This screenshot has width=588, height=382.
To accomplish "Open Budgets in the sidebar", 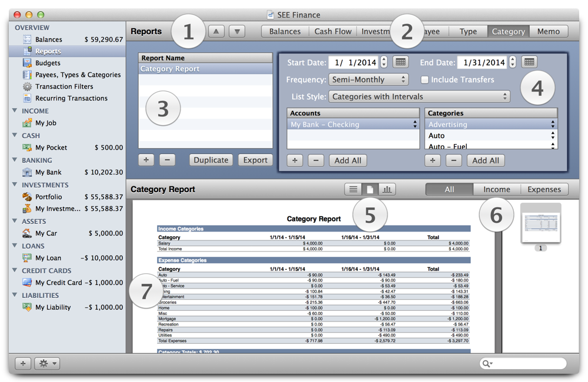I will pos(48,63).
